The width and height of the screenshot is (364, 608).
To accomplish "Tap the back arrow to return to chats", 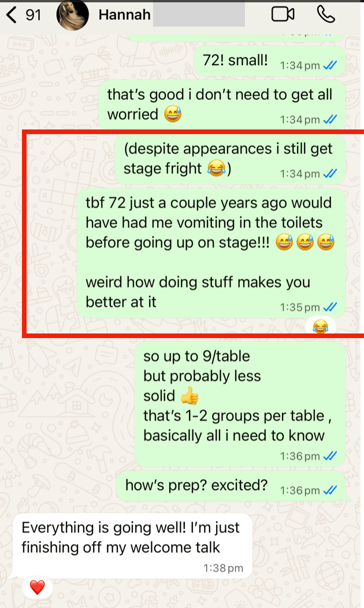I will 12,15.
